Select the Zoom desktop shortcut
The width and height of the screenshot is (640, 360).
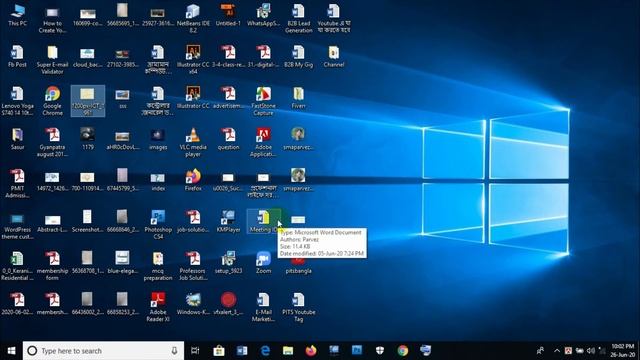click(263, 262)
